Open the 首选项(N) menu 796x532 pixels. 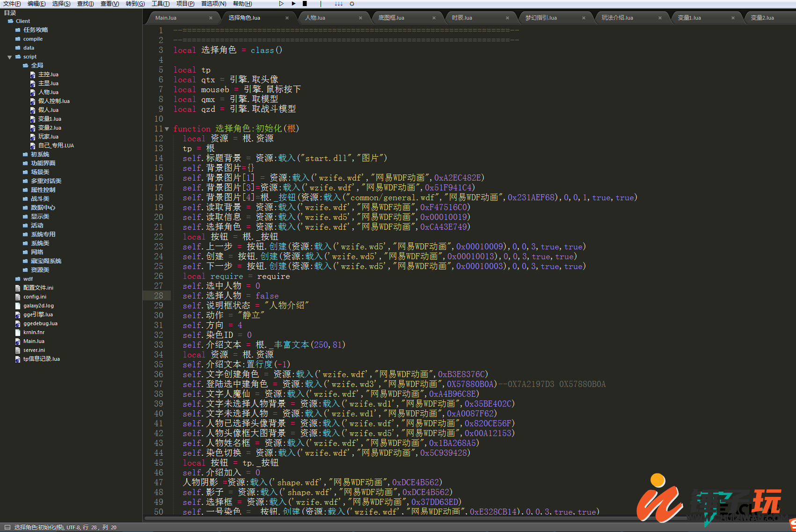213,4
